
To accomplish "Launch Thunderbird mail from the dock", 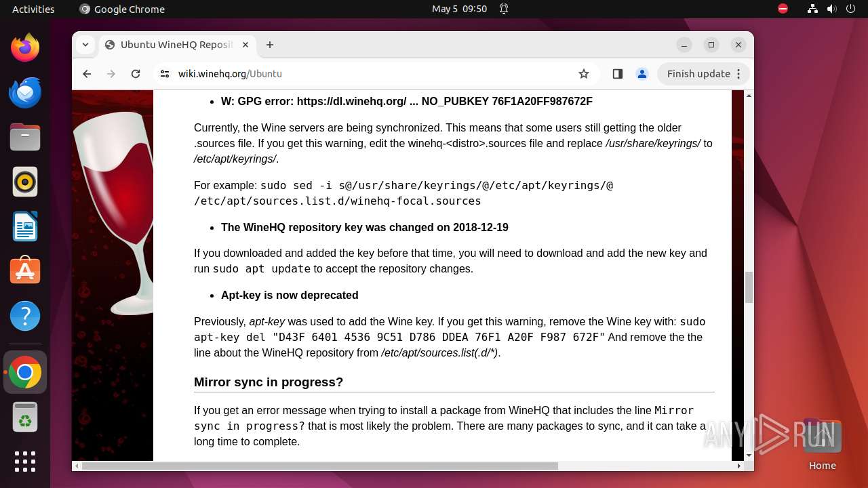I will pos(25,92).
